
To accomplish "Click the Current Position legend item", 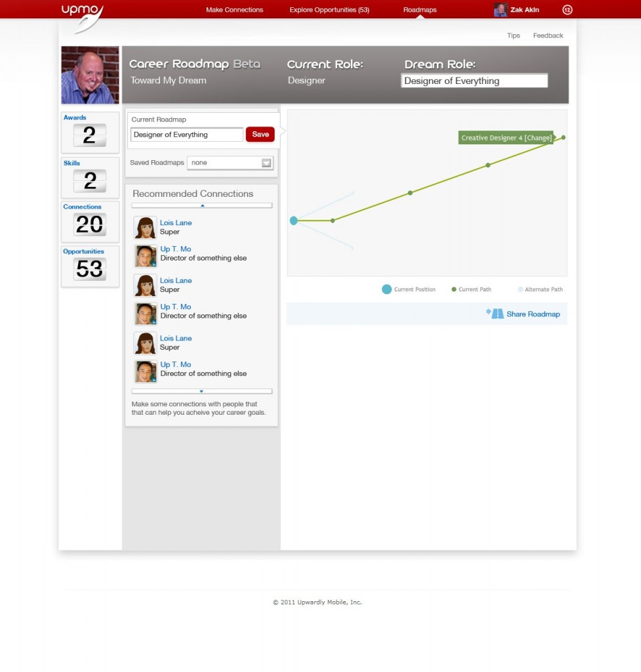I will [x=409, y=289].
